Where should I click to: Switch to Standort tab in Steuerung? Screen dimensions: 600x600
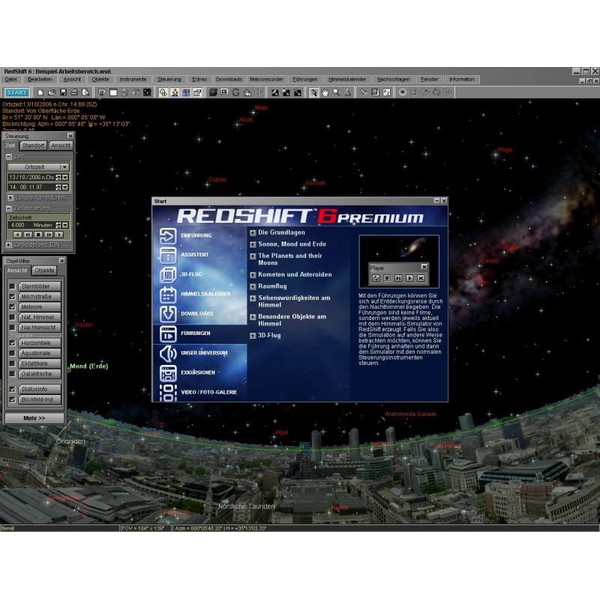pyautogui.click(x=34, y=145)
